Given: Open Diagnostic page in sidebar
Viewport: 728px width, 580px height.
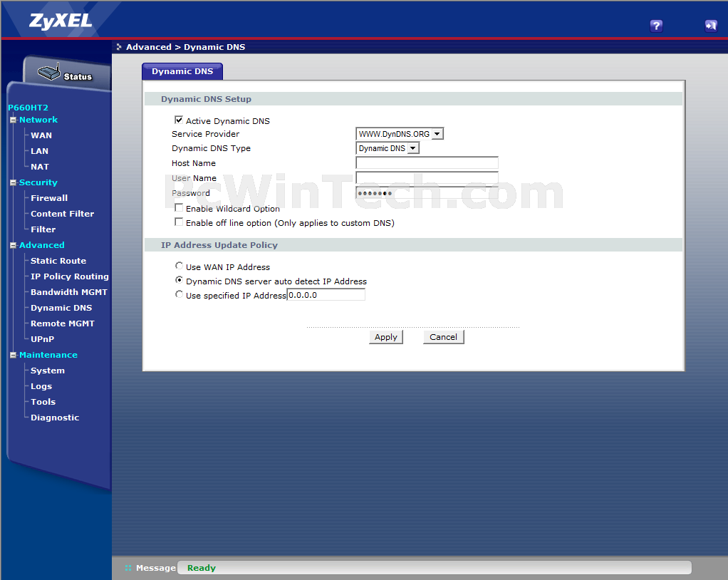Looking at the screenshot, I should click(55, 418).
